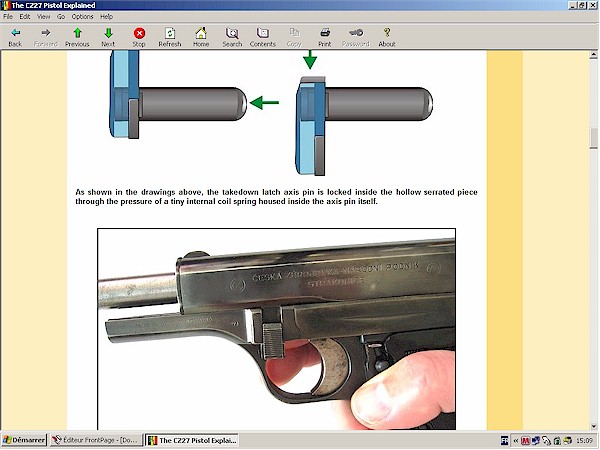Click the Forward toolbar arrow
Image resolution: width=600 pixels, height=450 pixels.
[46, 38]
